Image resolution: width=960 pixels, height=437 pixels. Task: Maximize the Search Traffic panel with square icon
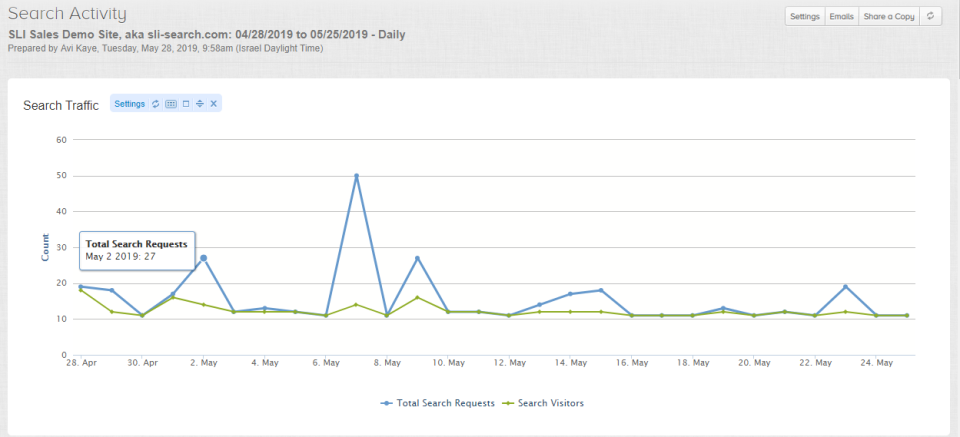(186, 104)
